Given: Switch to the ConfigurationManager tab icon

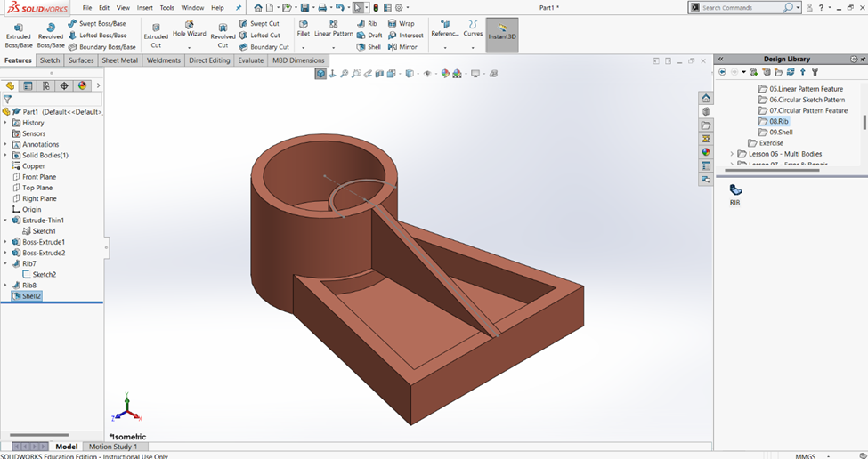Looking at the screenshot, I should (x=46, y=85).
